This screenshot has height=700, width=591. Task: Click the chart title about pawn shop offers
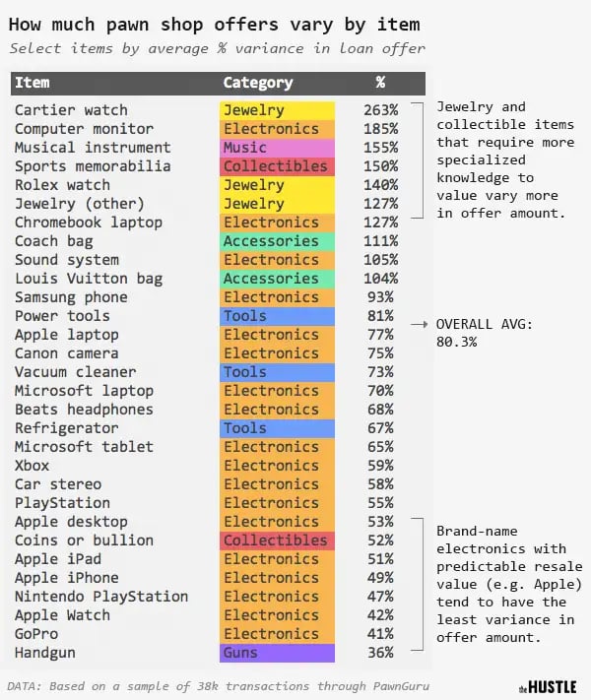tap(215, 24)
